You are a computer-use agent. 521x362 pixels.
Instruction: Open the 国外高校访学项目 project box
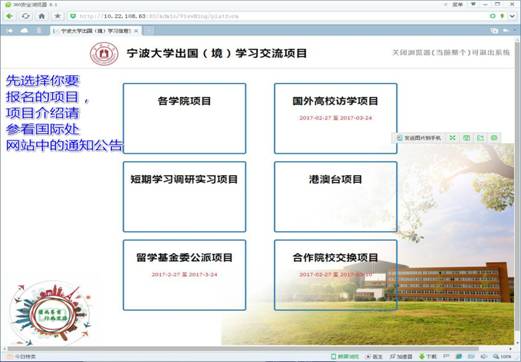[x=336, y=118]
